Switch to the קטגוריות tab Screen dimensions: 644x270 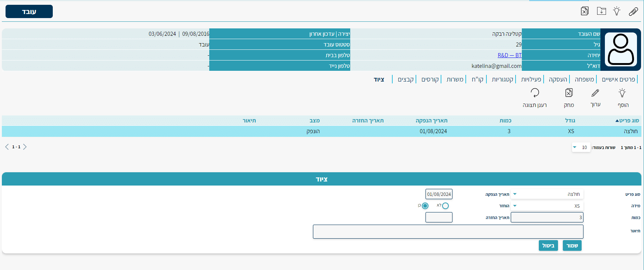[502, 79]
